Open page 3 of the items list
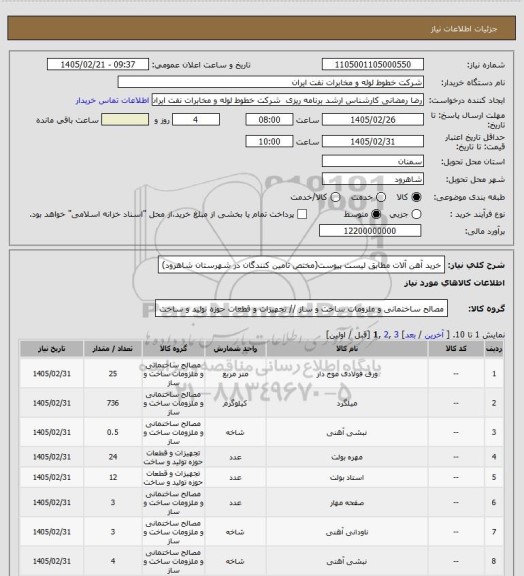Image resolution: width=524 pixels, height=576 pixels. click(396, 335)
